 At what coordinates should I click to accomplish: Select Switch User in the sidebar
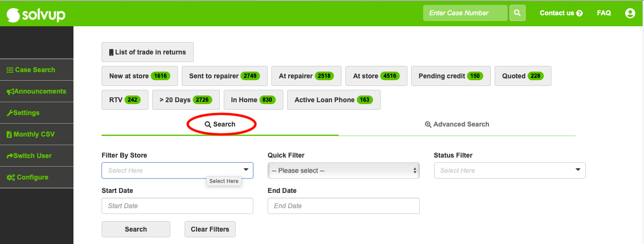(x=37, y=156)
